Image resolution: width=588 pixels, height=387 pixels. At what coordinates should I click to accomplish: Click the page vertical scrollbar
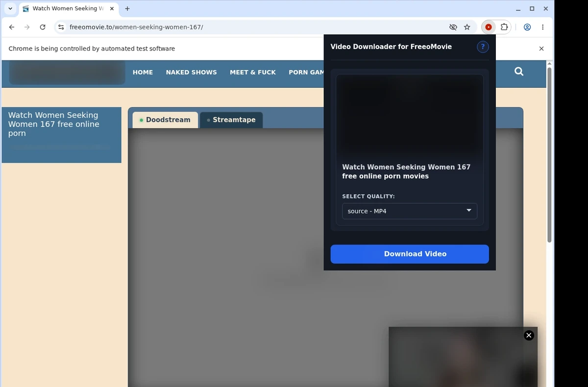coord(549,154)
